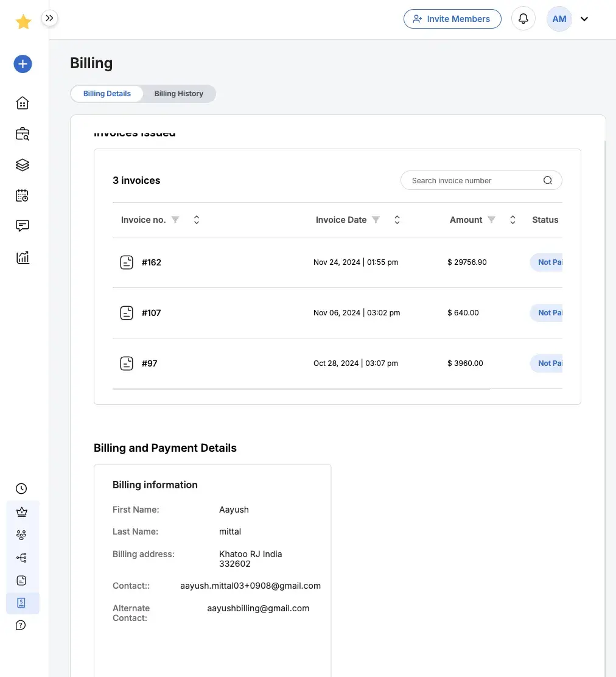The image size is (616, 677).
Task: Select the Billing Details tab
Action: coord(107,94)
